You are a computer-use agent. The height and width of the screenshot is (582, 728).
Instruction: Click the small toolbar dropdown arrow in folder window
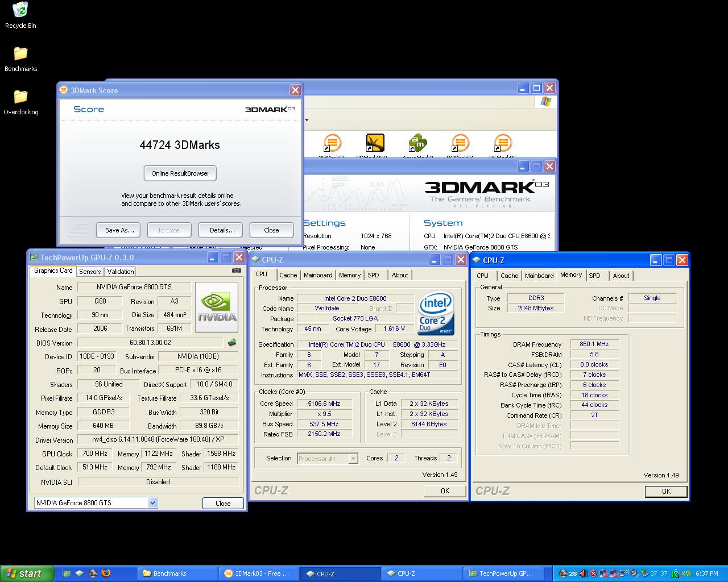coord(307,120)
